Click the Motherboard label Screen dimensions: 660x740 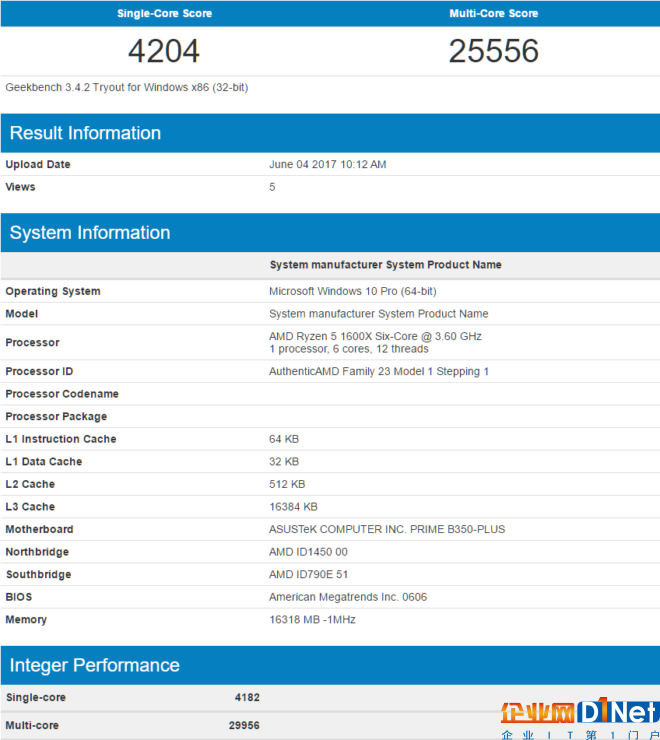(x=39, y=530)
